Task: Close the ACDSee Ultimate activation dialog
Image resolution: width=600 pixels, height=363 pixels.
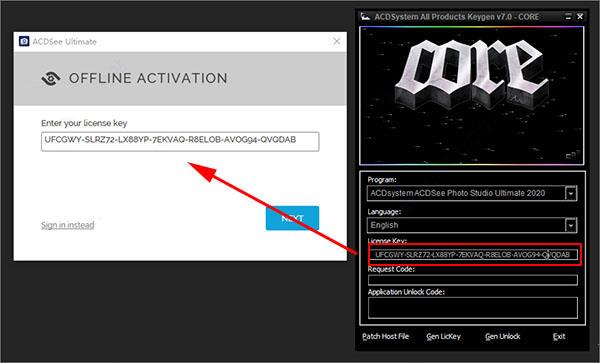Action: [337, 41]
